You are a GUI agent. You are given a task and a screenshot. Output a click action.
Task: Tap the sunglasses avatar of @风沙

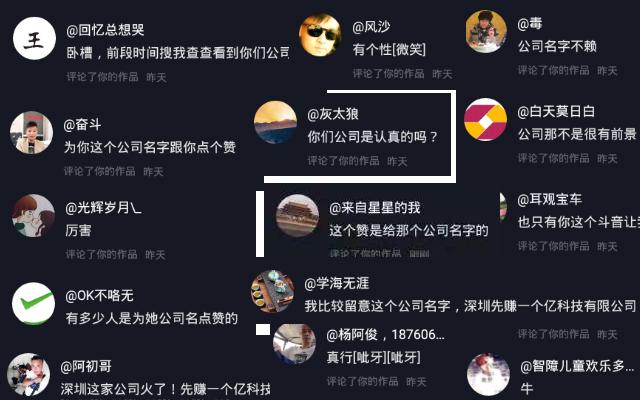(x=320, y=35)
